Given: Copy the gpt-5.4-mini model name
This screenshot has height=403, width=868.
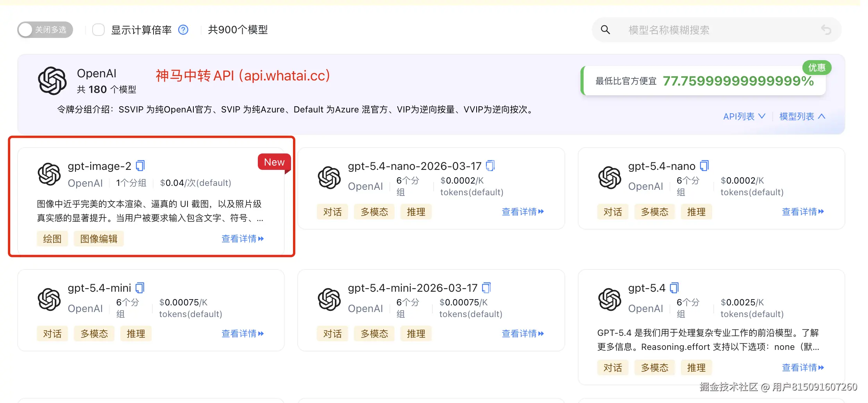Looking at the screenshot, I should [140, 288].
